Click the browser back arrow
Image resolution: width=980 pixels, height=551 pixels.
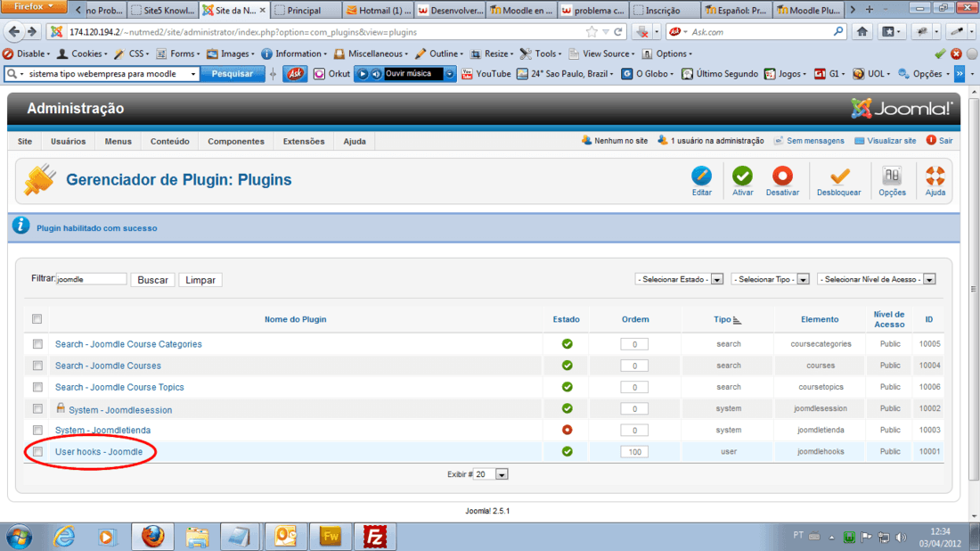[13, 31]
